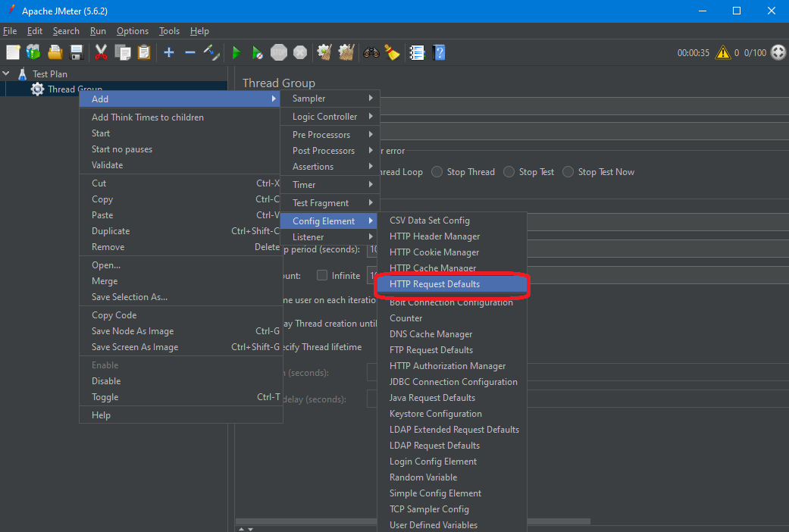Viewport: 789px width, 532px height.
Task: Expand the Sampler submenu
Action: 330,99
